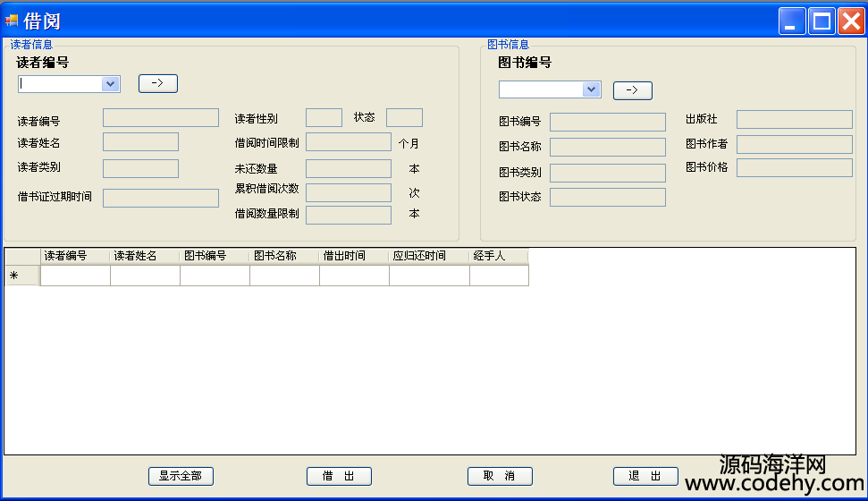Click the 累积借阅次数 input field
Image resolution: width=868 pixels, height=501 pixels.
click(349, 193)
